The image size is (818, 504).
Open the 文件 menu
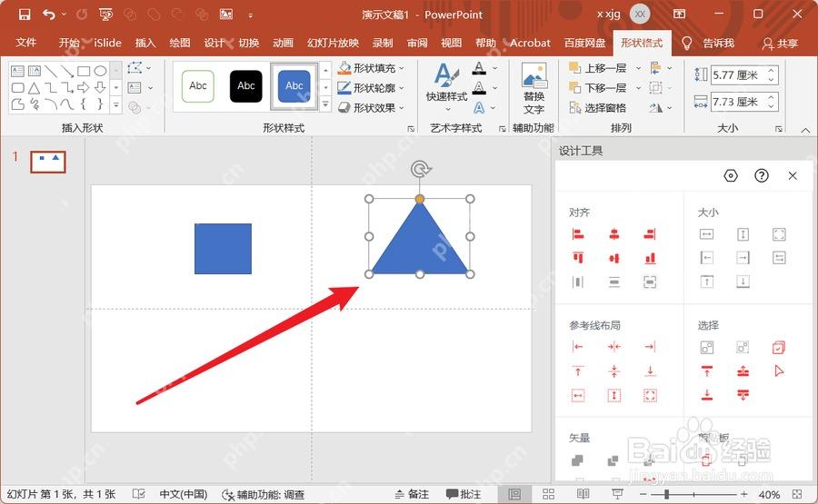(x=25, y=43)
